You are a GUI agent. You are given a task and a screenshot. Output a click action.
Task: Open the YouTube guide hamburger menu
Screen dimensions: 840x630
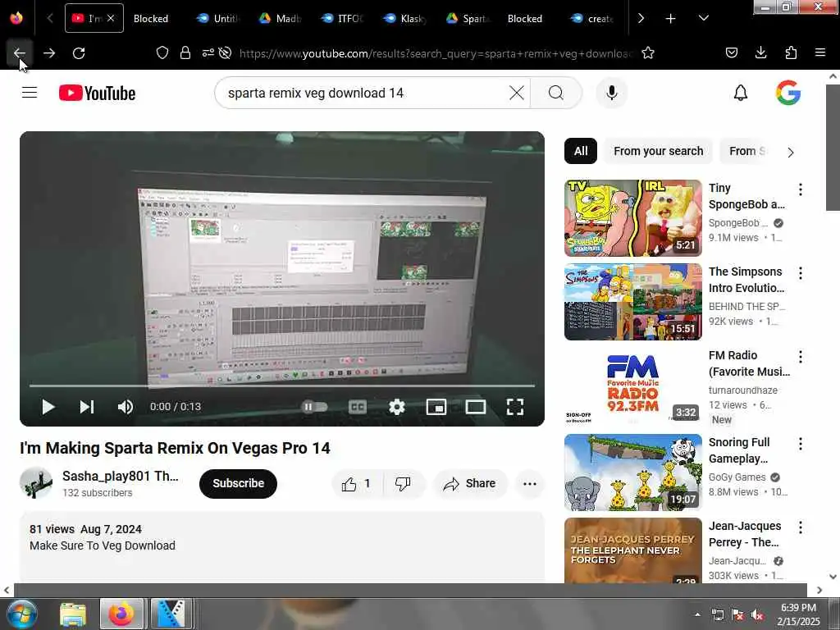[x=30, y=93]
